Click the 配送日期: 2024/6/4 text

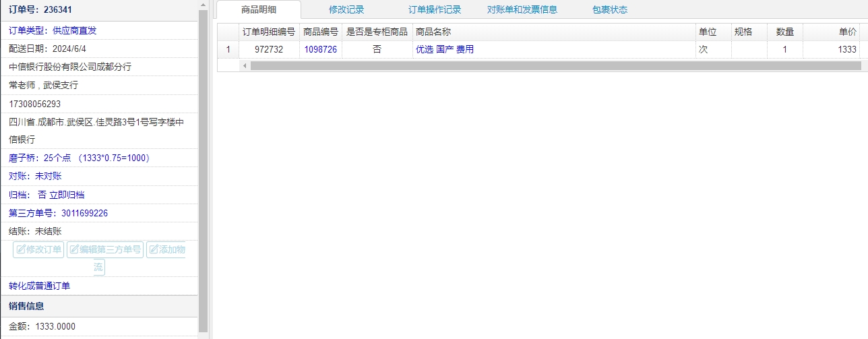click(x=47, y=49)
